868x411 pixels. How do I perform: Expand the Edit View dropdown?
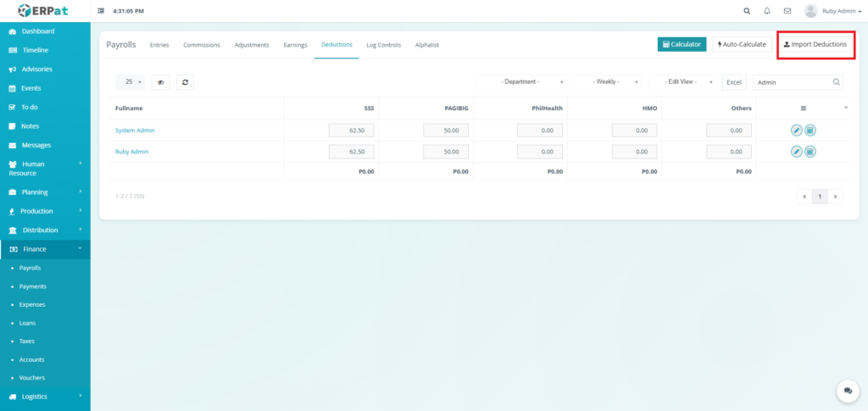(683, 82)
